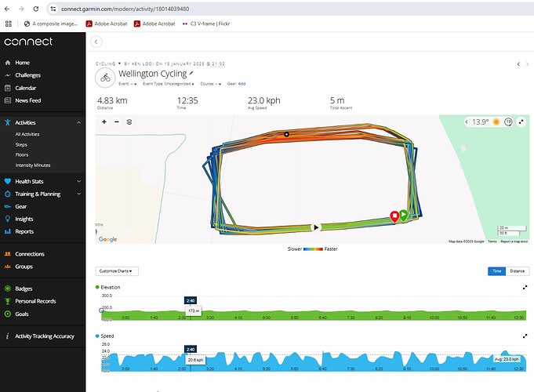Click the Slower-Faster speed color legend

(313, 249)
